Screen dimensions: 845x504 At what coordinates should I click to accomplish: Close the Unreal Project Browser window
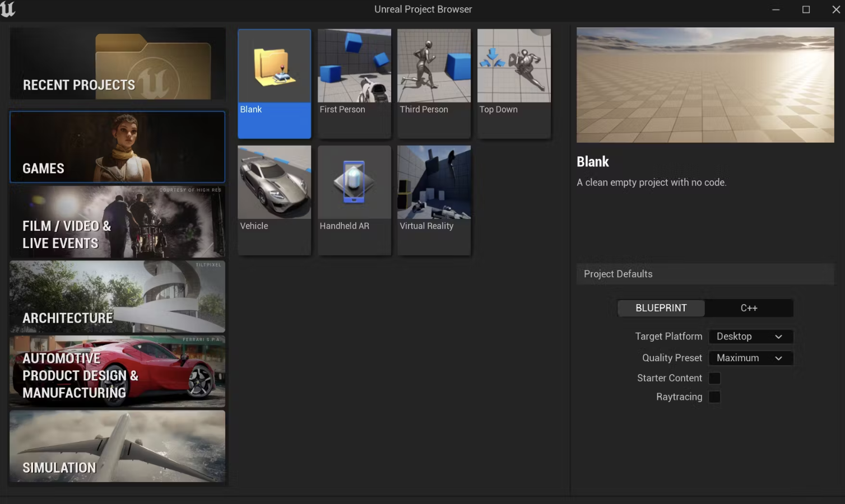(x=835, y=10)
